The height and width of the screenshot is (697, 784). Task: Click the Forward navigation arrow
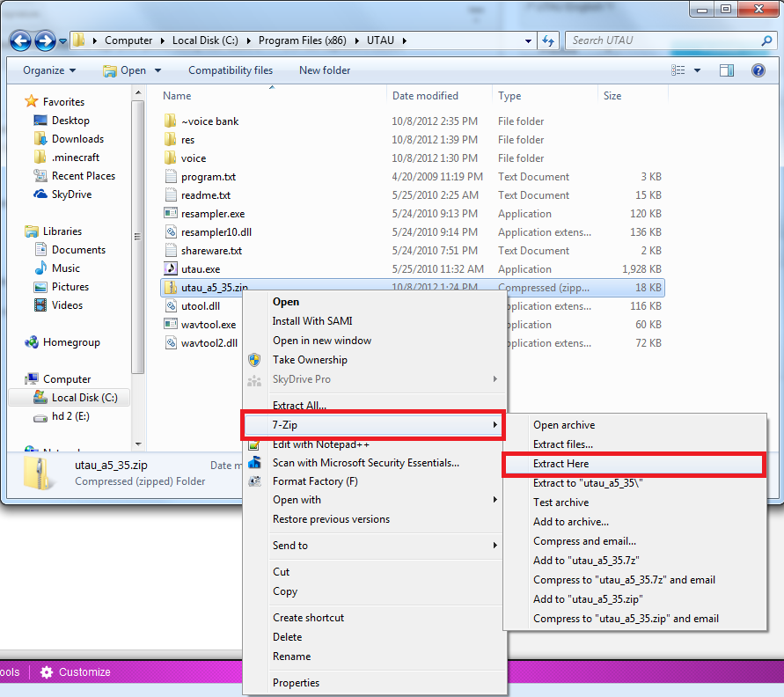pos(45,41)
